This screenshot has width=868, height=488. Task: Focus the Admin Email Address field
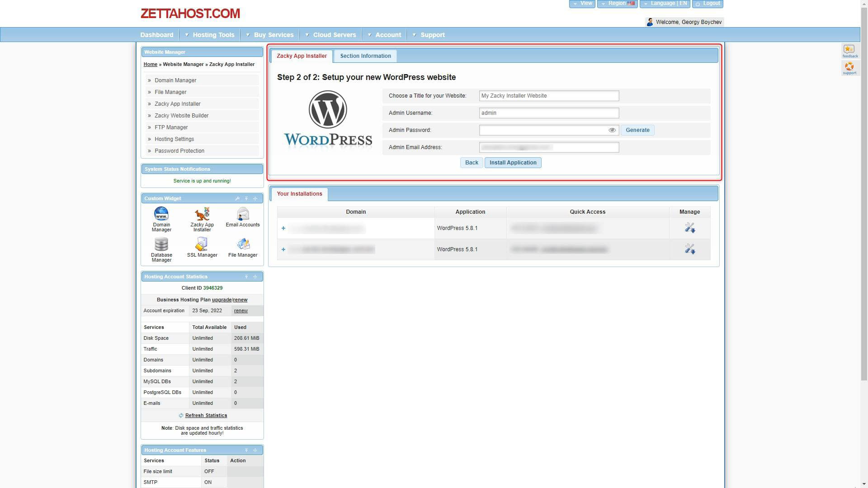tap(549, 147)
